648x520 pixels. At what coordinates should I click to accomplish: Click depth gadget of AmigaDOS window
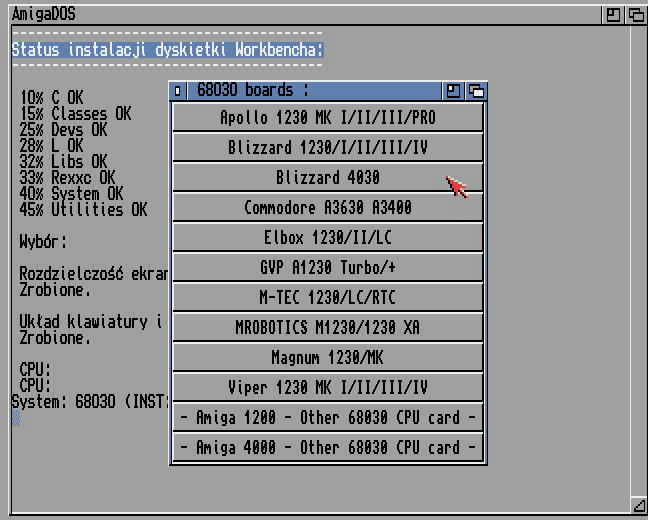636,15
